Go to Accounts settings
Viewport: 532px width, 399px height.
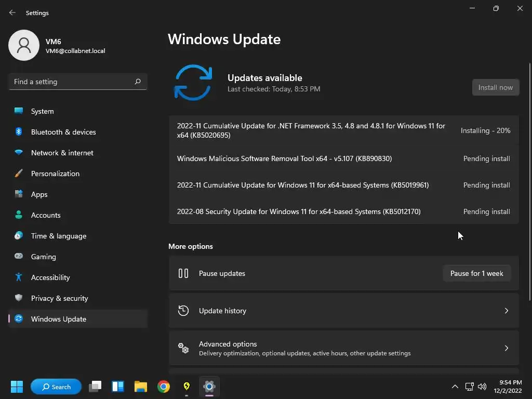coord(78,215)
